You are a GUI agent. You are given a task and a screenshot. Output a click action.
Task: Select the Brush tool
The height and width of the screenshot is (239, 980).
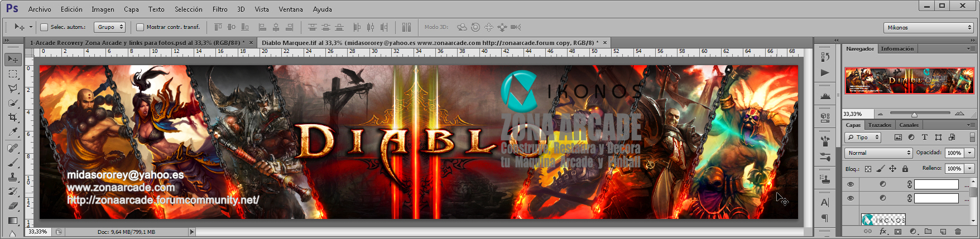(12, 163)
